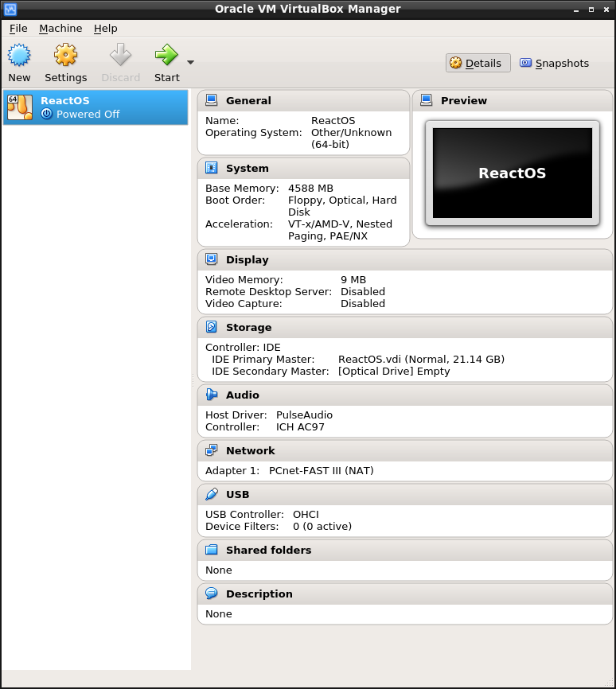The width and height of the screenshot is (616, 689).
Task: Click the Other/Unknown operating system value
Action: pyautogui.click(x=351, y=138)
